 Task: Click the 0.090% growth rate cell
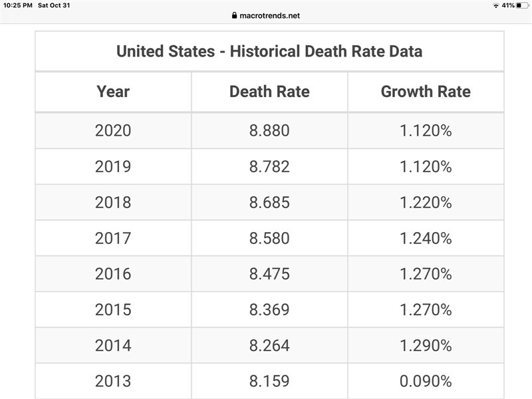click(x=426, y=382)
